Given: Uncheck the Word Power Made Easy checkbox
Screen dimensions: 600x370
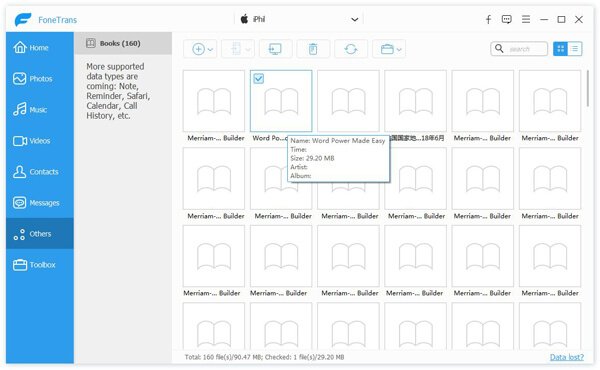Looking at the screenshot, I should click(x=259, y=78).
